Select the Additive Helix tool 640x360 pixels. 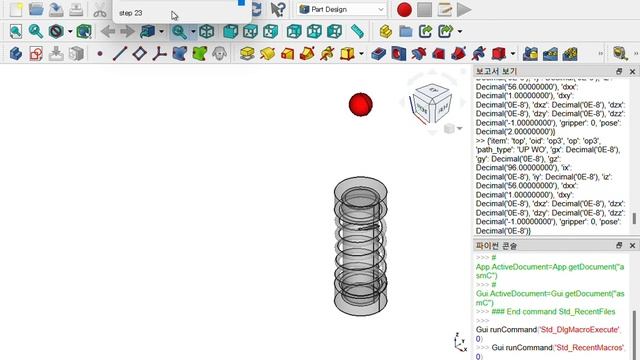tap(327, 53)
